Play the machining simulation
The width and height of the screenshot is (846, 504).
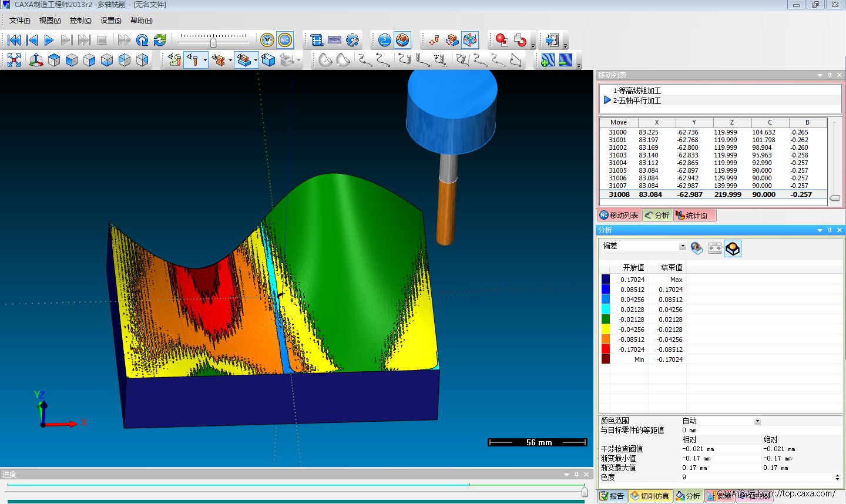(x=49, y=40)
